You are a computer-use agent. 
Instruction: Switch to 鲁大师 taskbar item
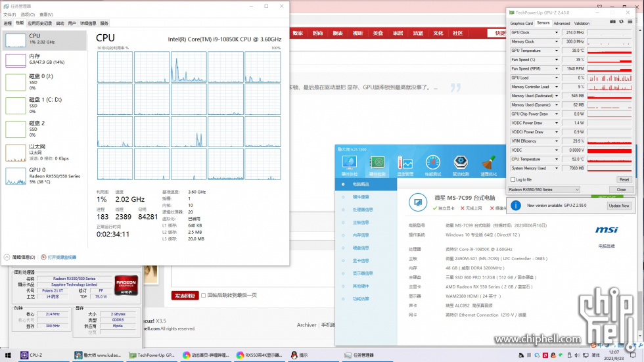pyautogui.click(x=98, y=355)
